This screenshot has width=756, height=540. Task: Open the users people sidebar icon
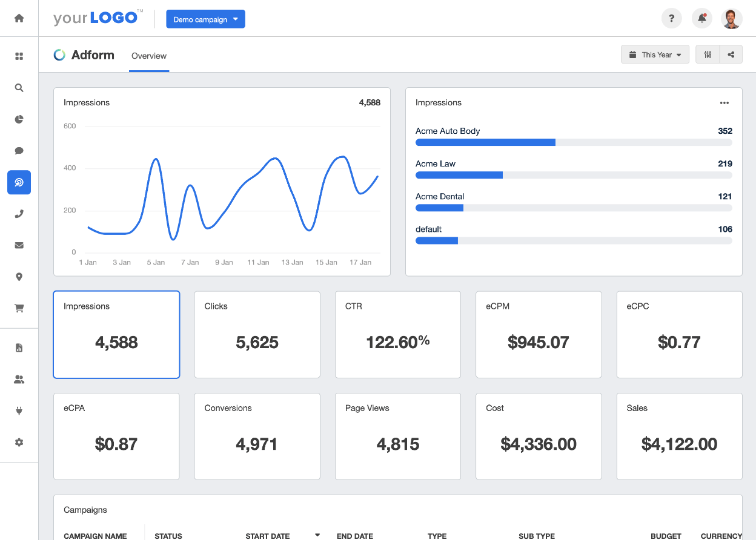[19, 380]
